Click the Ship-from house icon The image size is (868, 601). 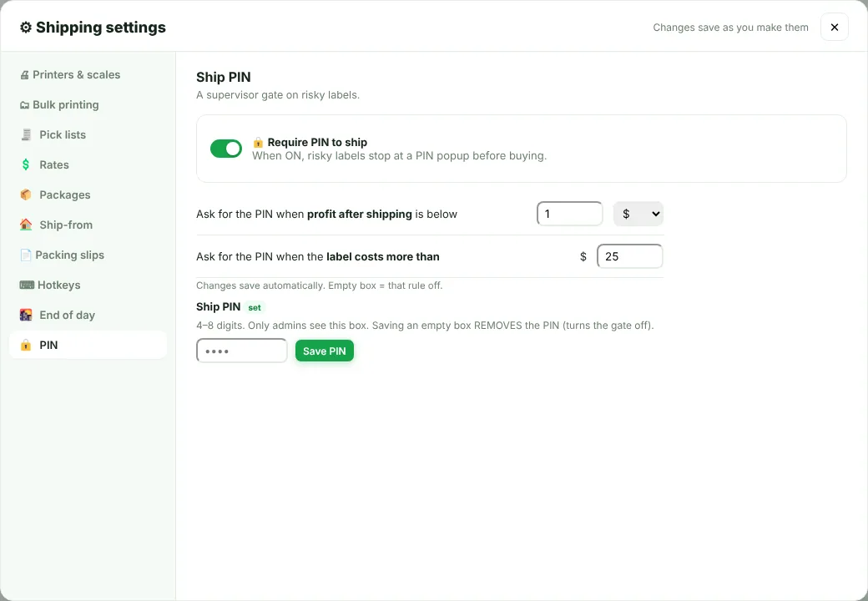(26, 225)
